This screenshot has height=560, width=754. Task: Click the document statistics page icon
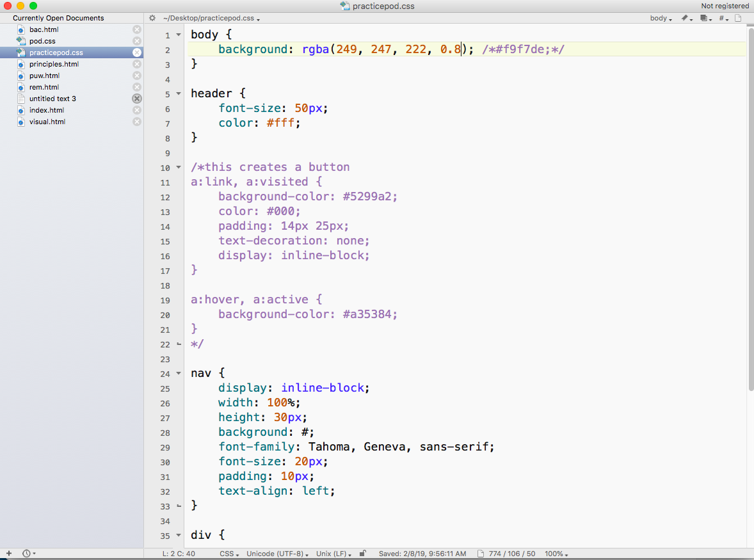coord(481,554)
